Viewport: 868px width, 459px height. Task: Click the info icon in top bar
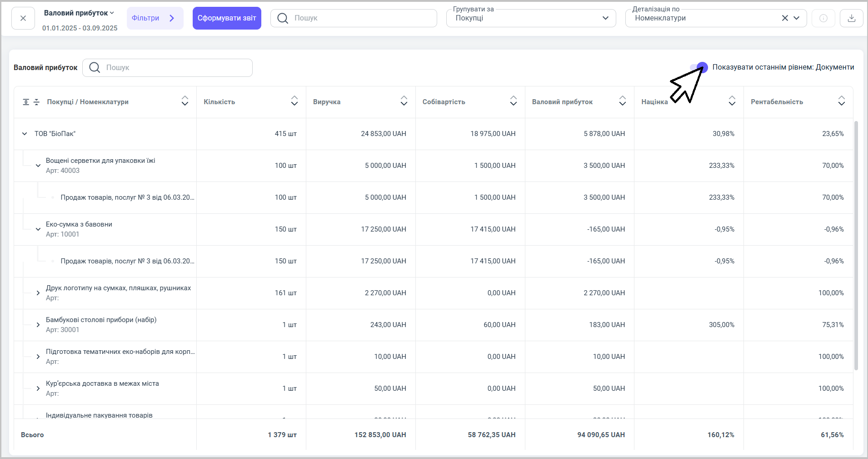(x=823, y=18)
